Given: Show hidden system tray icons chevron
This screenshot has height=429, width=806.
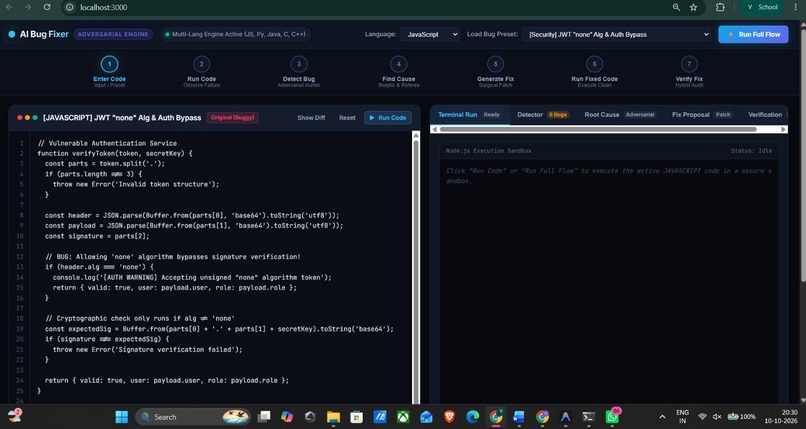Looking at the screenshot, I should point(663,417).
